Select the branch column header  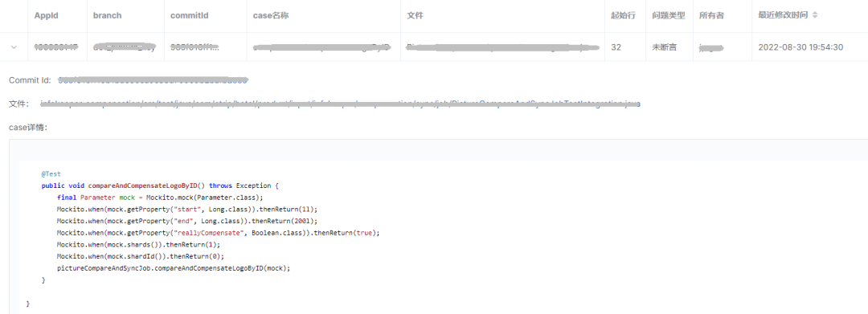108,15
